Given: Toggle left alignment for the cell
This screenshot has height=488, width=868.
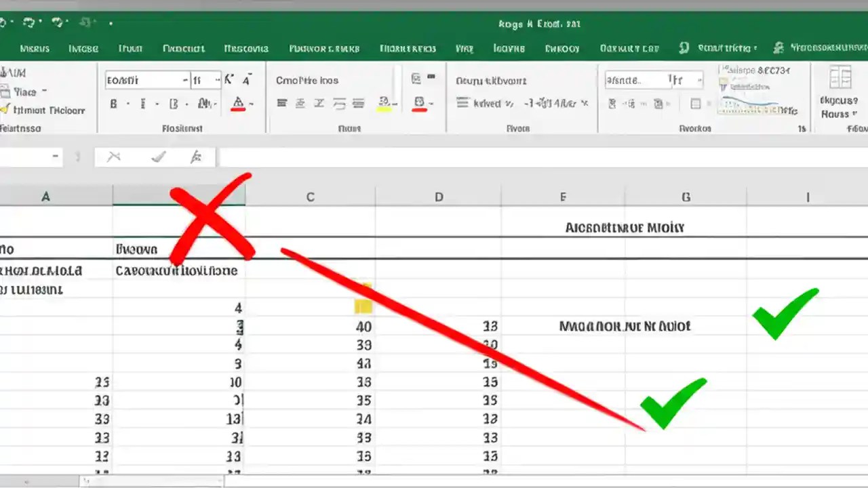Looking at the screenshot, I should (x=282, y=104).
